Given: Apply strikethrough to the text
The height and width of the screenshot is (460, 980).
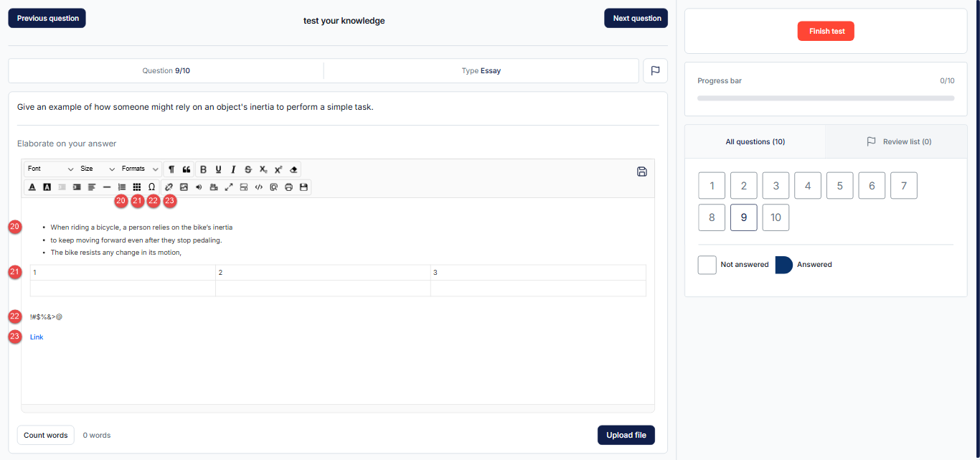Looking at the screenshot, I should pyautogui.click(x=248, y=169).
